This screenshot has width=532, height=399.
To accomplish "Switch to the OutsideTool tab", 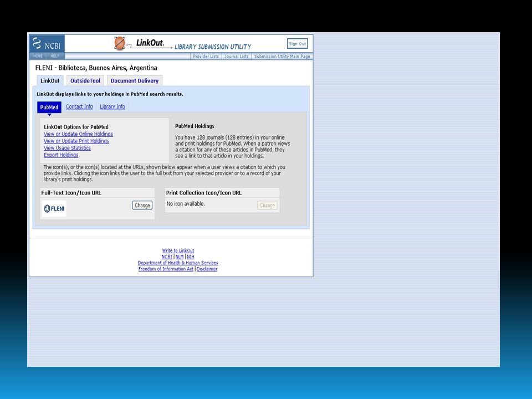I will (x=85, y=81).
